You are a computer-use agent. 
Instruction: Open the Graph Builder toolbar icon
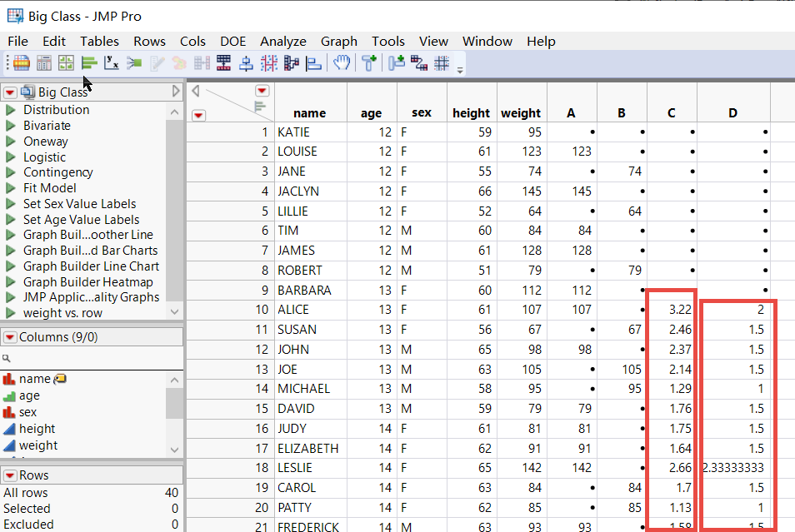point(66,62)
